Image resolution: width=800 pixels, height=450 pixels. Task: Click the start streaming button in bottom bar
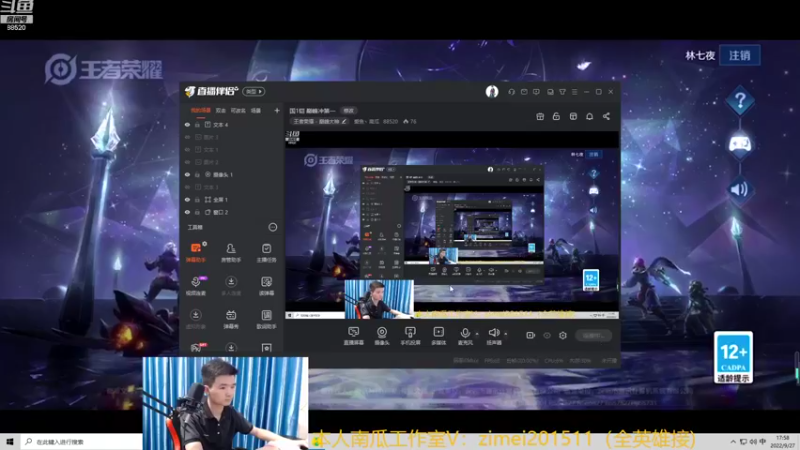594,335
